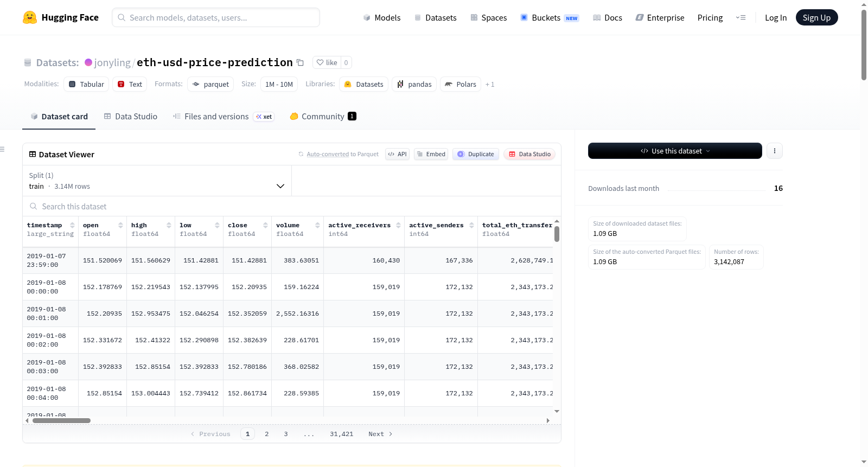Open the API button

pos(397,154)
